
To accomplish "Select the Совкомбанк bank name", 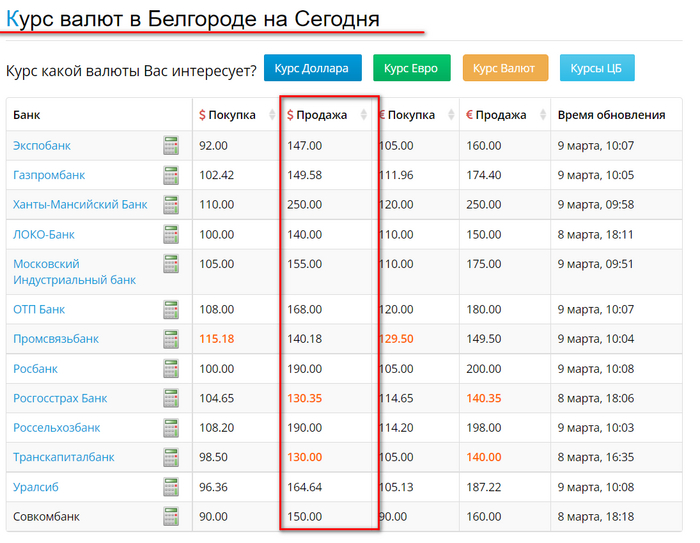I will pos(46,517).
